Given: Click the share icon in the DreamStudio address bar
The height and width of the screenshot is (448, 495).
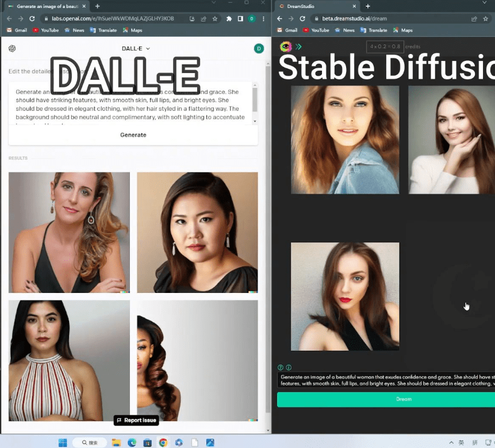Looking at the screenshot, I should pos(474,18).
